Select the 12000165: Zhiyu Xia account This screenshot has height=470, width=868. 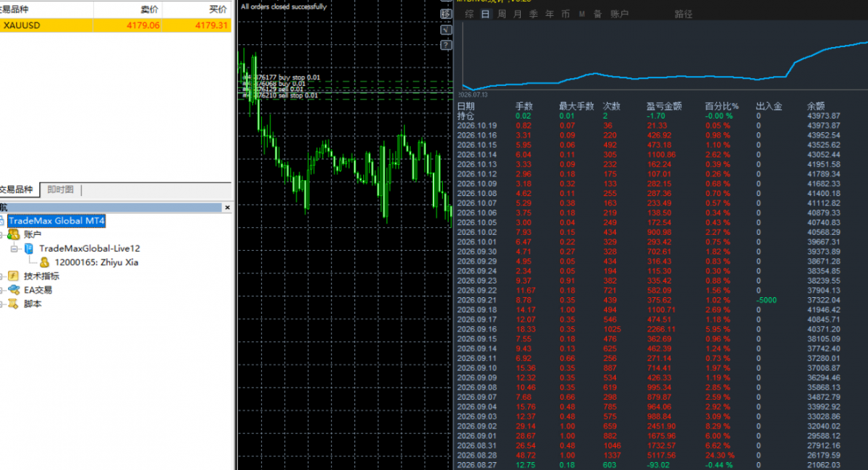coord(96,262)
